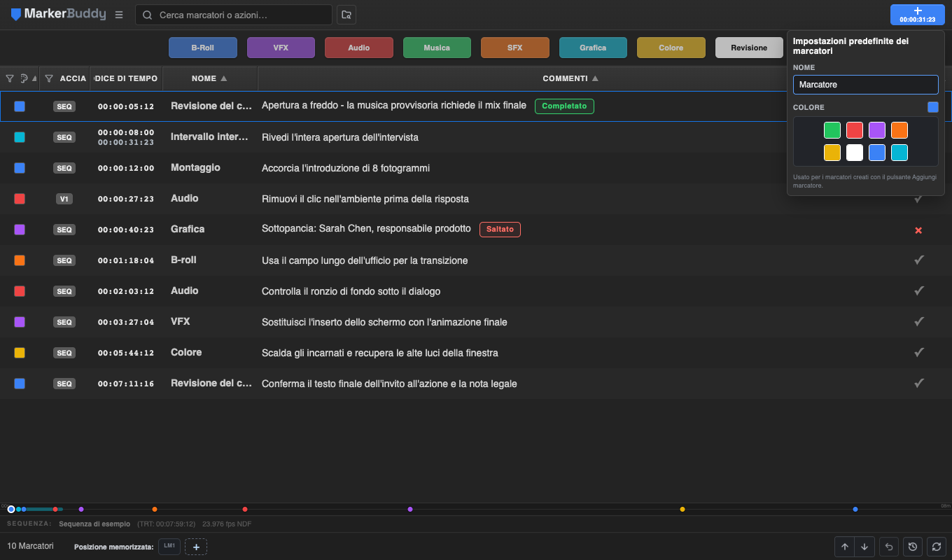
Task: Apply the B-Roll marker preset
Action: tap(203, 48)
